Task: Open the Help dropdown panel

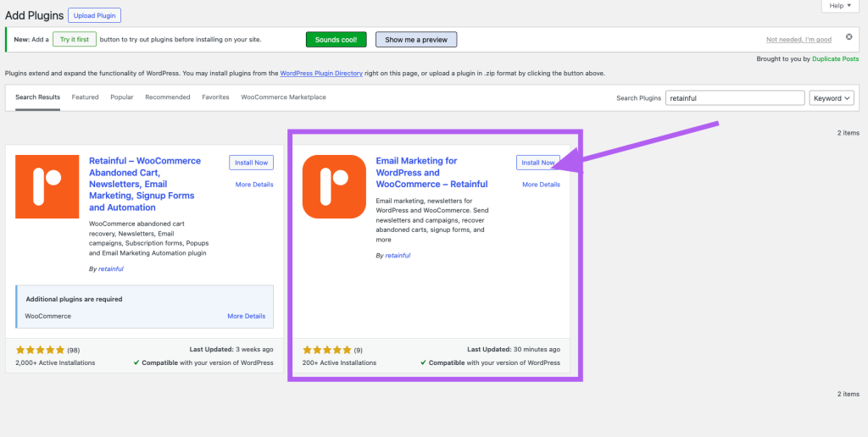Action: [840, 6]
